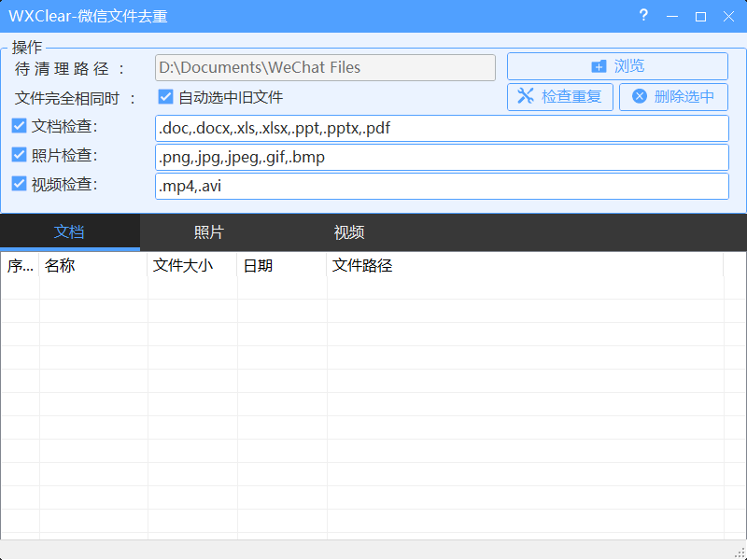Select the 文档 tab
This screenshot has width=747, height=560.
69,232
